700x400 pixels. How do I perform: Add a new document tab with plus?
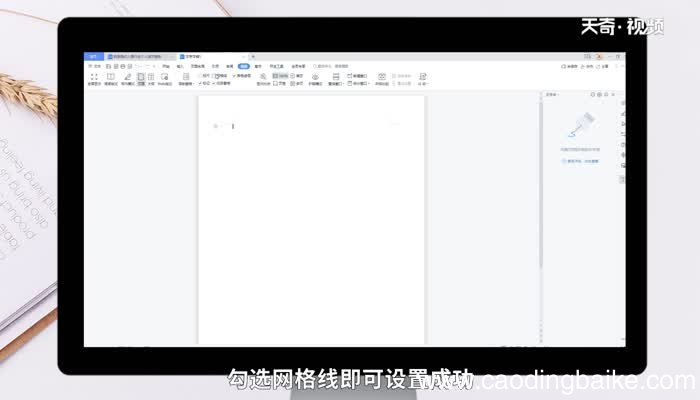[x=253, y=57]
